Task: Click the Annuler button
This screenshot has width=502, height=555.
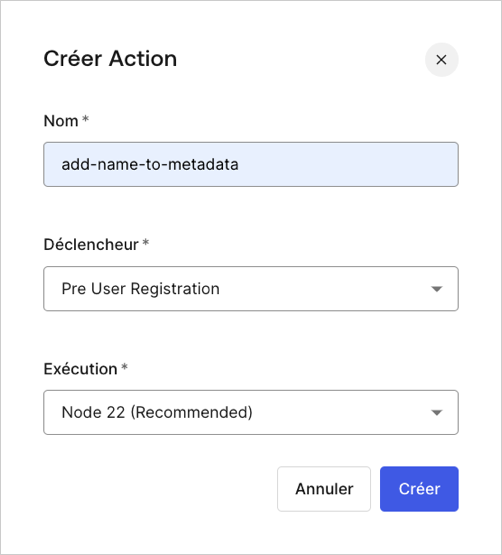Action: click(x=324, y=489)
